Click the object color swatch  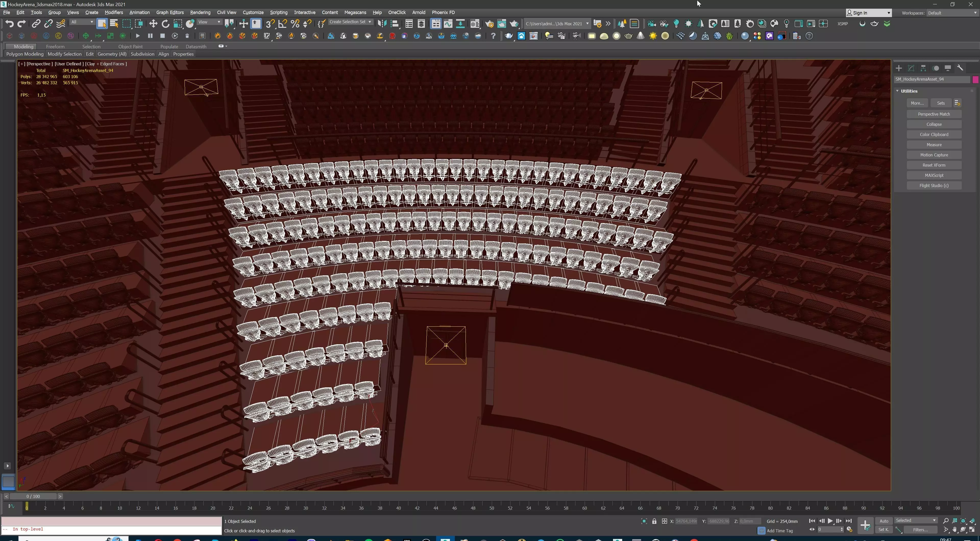(975, 79)
